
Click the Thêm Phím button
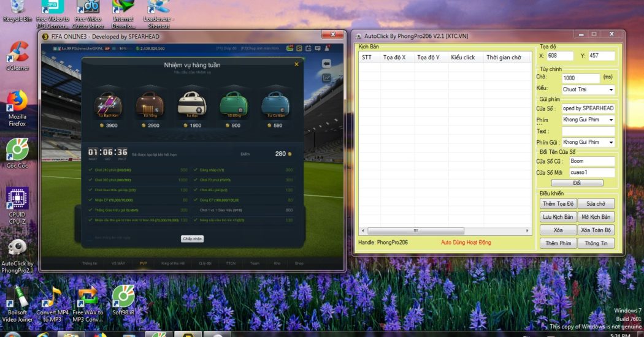(558, 243)
